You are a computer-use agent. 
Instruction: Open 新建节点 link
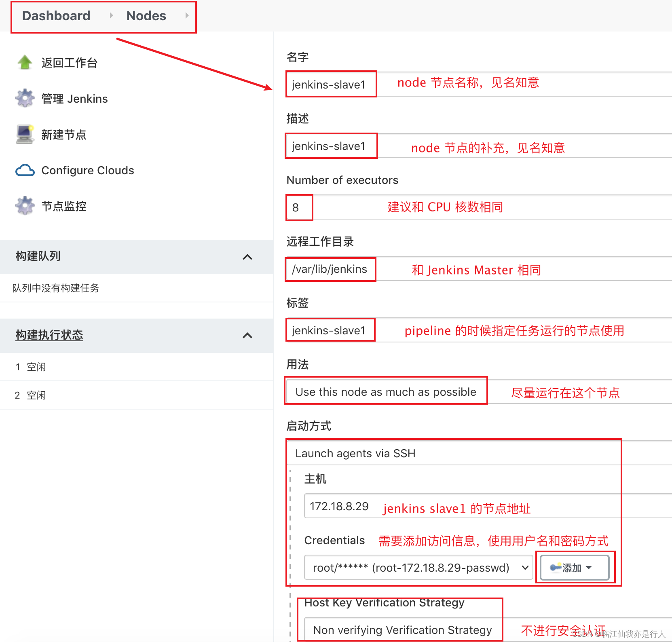pos(64,135)
